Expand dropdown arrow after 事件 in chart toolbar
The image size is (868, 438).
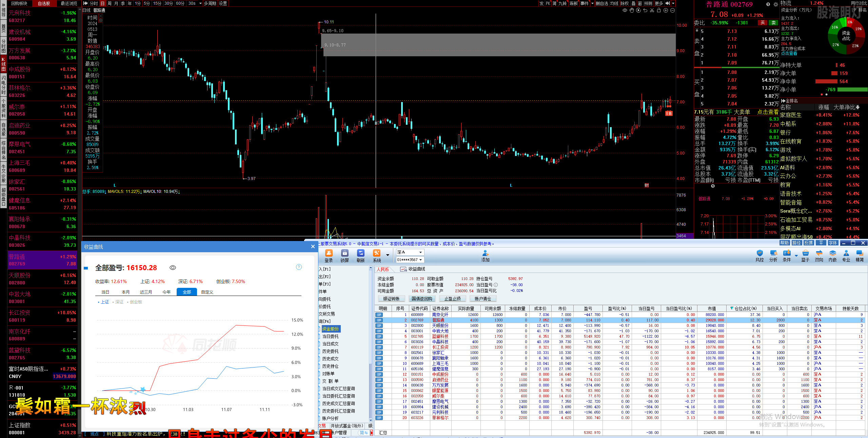point(592,3)
